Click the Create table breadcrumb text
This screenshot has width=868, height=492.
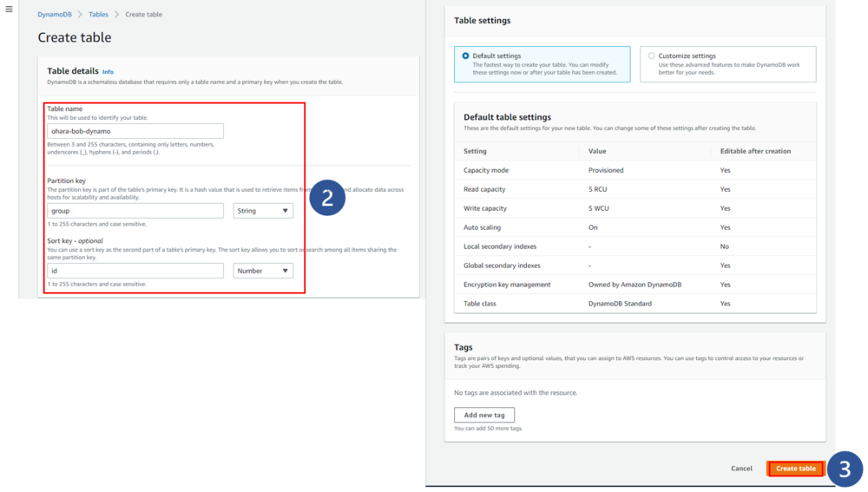tap(144, 15)
